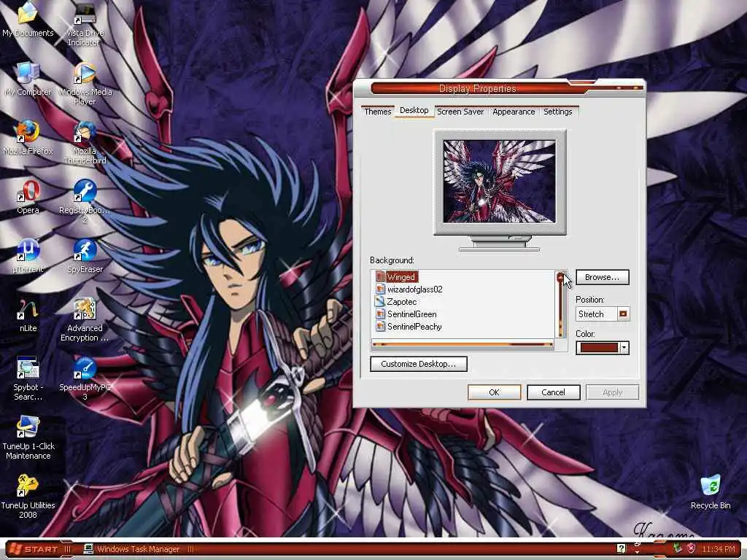Select the Mozilla Thunderbird shortcut icon
This screenshot has height=560, width=747.
click(x=85, y=142)
